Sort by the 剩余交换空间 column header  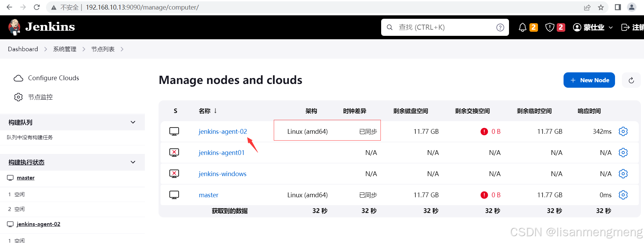click(x=473, y=111)
